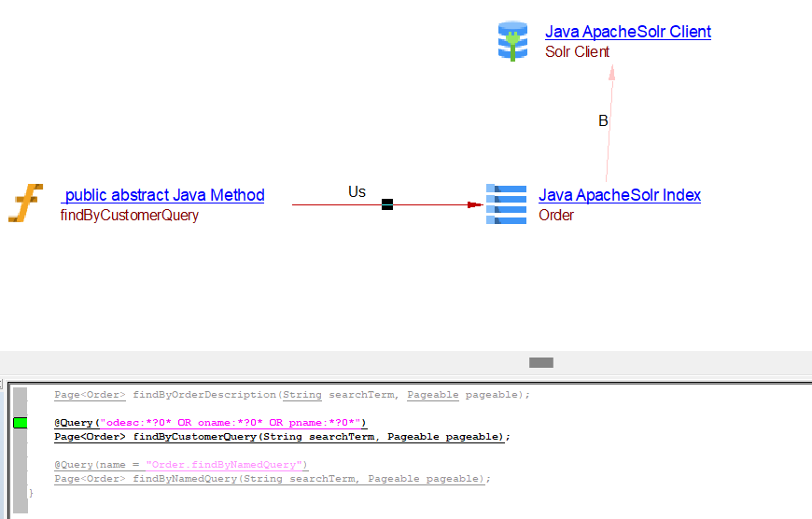
Task: Click the findByNamedQuery method line in code
Action: click(272, 479)
